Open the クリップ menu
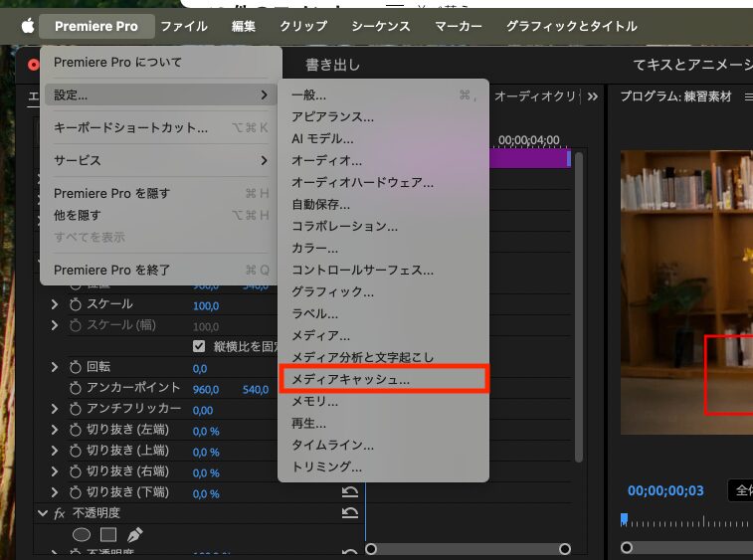The image size is (753, 560). coord(303,26)
